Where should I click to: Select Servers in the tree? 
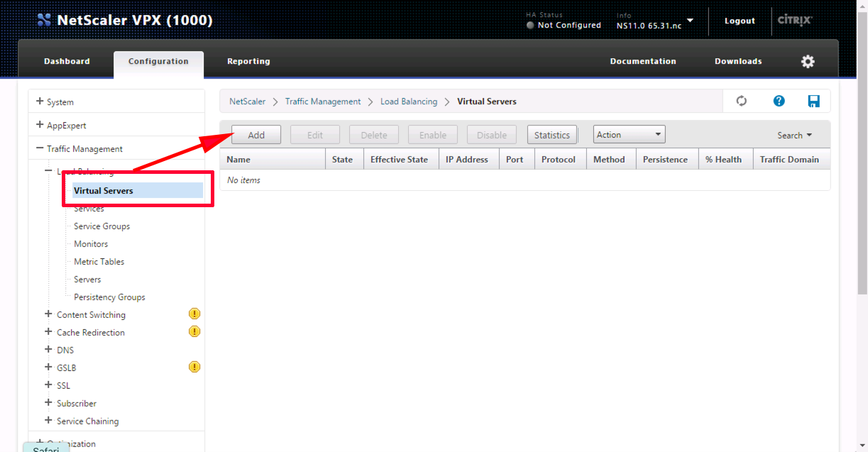(87, 279)
